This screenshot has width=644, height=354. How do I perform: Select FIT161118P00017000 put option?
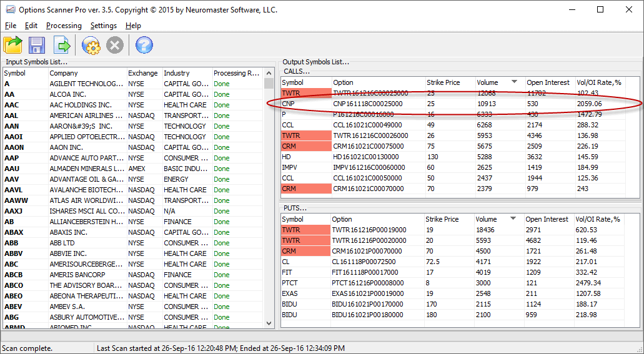(365, 272)
